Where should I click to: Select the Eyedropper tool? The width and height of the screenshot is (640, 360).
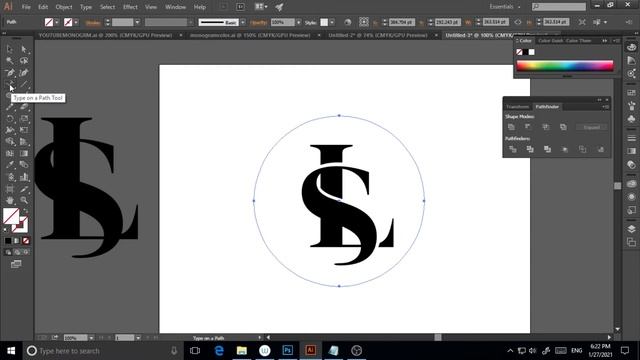click(x=9, y=165)
